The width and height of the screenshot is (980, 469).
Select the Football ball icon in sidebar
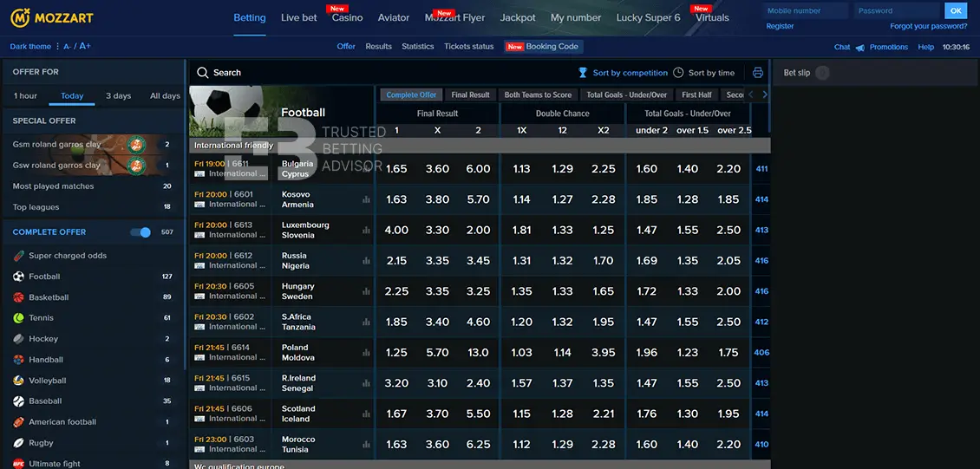[x=18, y=276]
